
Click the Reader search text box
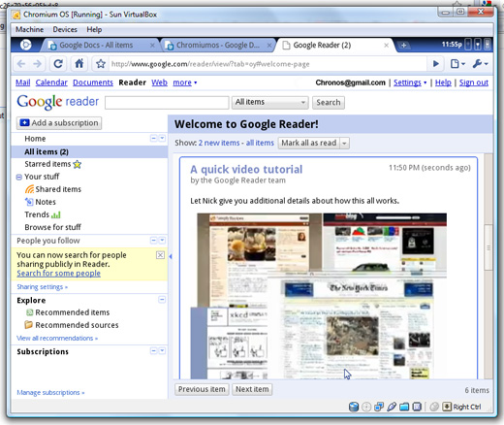pos(167,103)
